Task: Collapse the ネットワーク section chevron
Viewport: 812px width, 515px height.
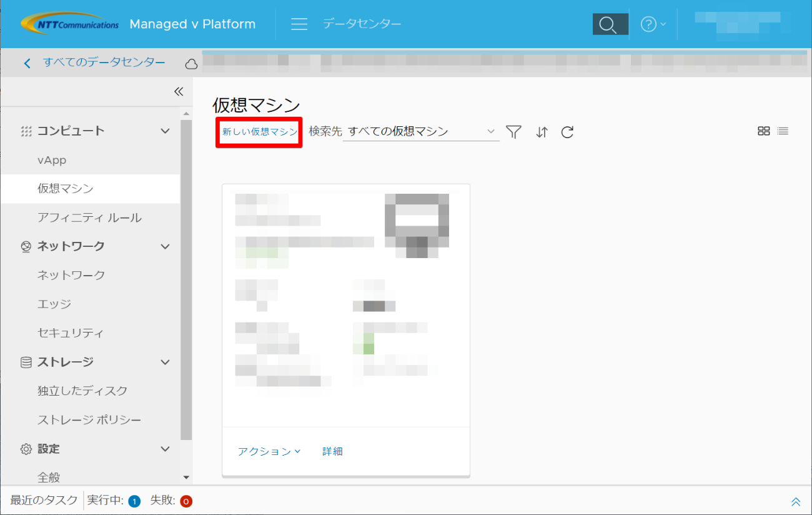Action: (165, 247)
